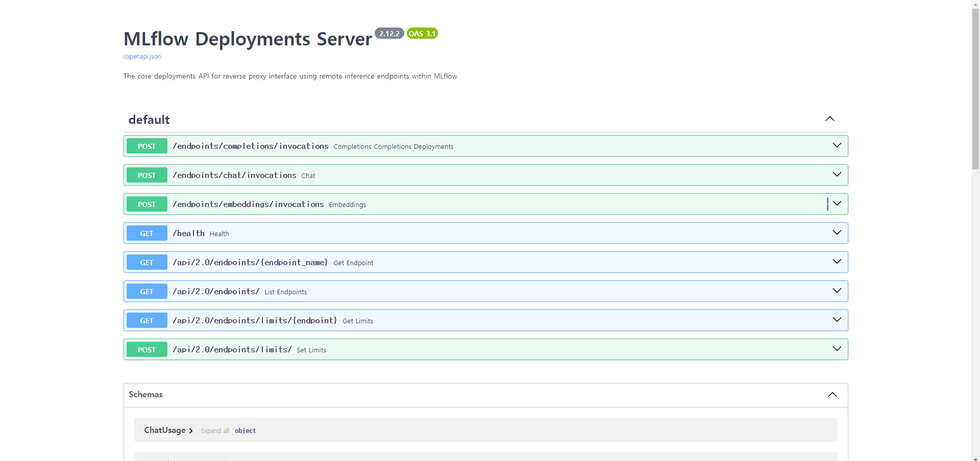Viewport: 980px width, 461px height.
Task: Expand the completions invocations endpoint arrow
Action: click(x=837, y=145)
